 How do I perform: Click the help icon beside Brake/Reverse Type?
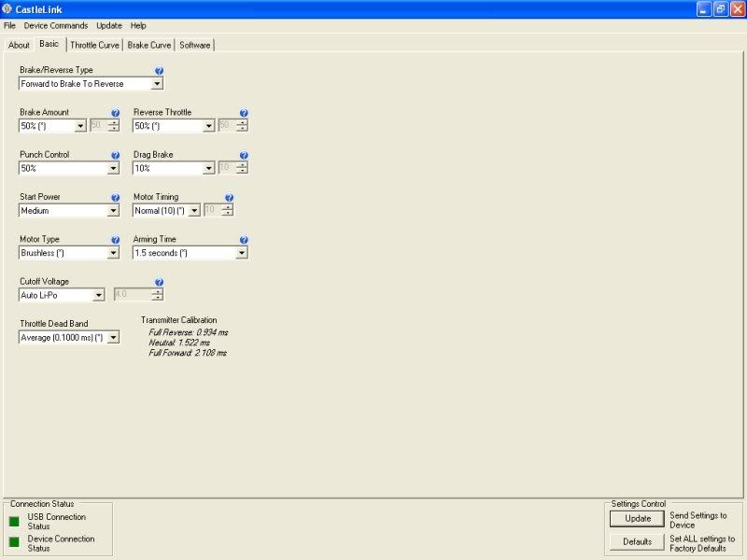pos(159,71)
